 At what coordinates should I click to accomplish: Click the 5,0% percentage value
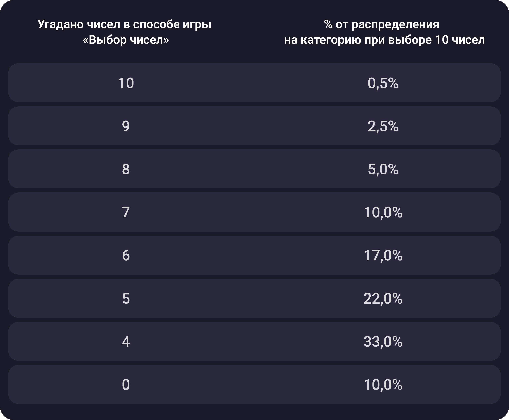pyautogui.click(x=383, y=169)
